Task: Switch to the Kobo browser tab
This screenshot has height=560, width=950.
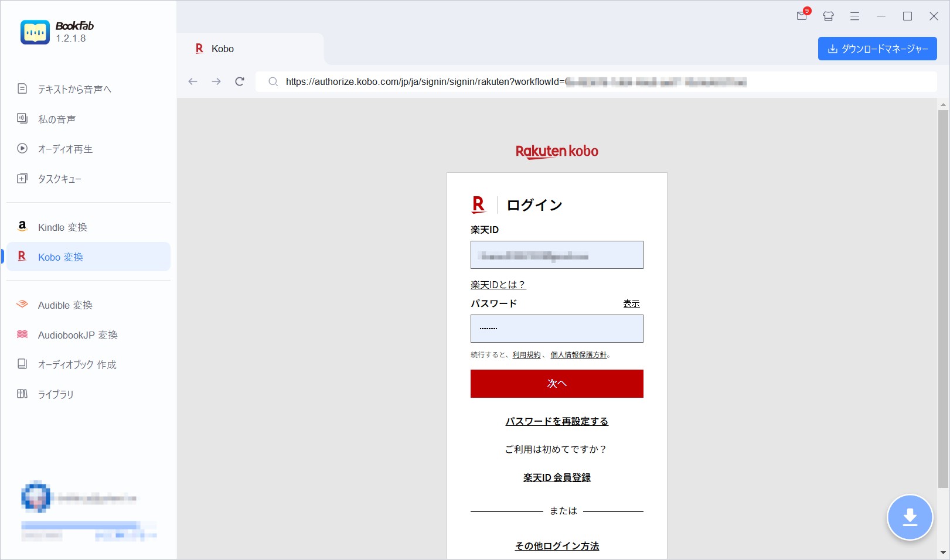Action: coord(222,49)
